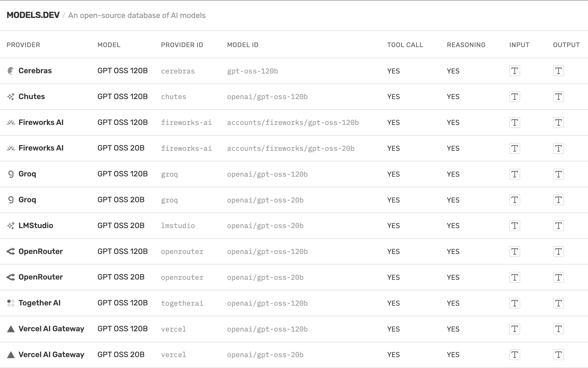Click the Together AI dots logo icon
This screenshot has width=588, height=368.
[11, 303]
